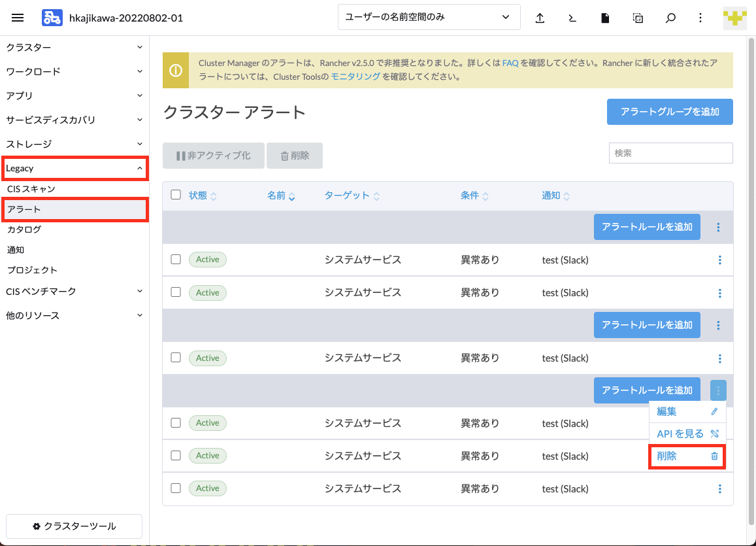Open CIS スキャン in the sidebar
The image size is (756, 546).
tap(74, 189)
